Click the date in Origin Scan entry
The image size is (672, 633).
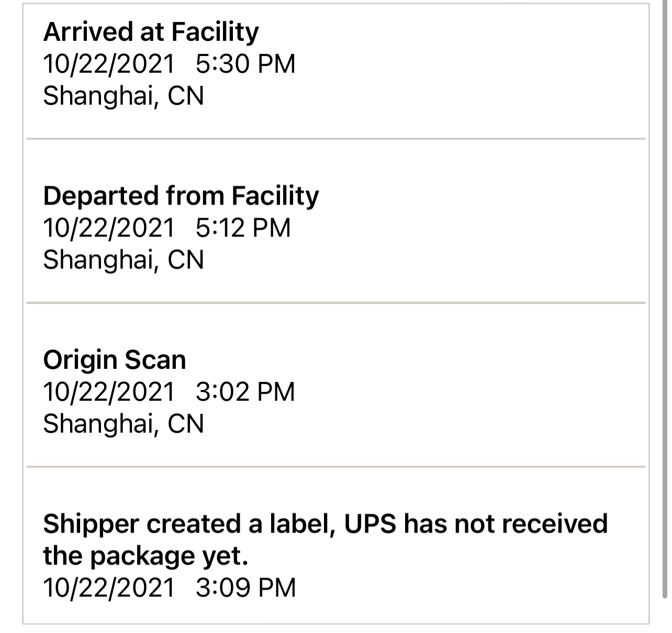pos(108,392)
